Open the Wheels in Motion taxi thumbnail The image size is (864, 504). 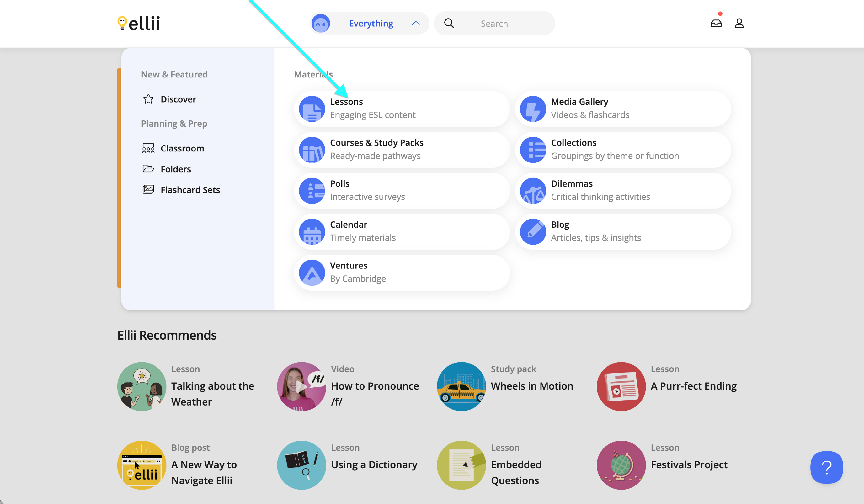[x=461, y=387]
